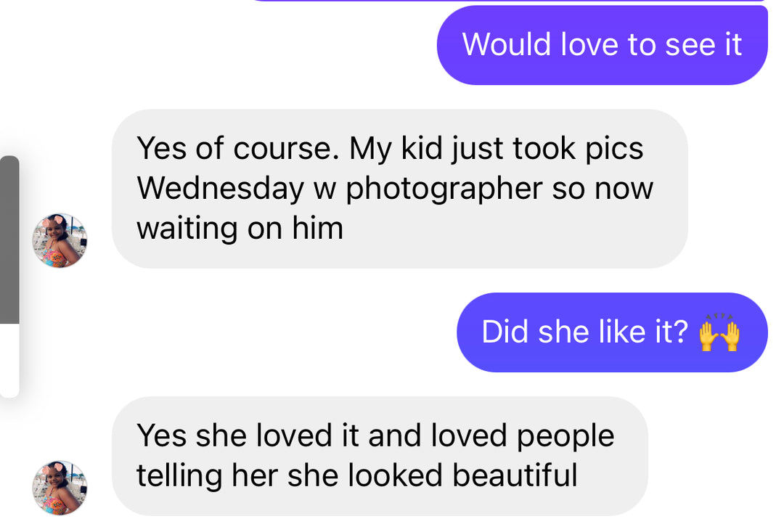The image size is (784, 532).
Task: Open the avatar beside the "looked beautiful" message
Action: [x=60, y=488]
